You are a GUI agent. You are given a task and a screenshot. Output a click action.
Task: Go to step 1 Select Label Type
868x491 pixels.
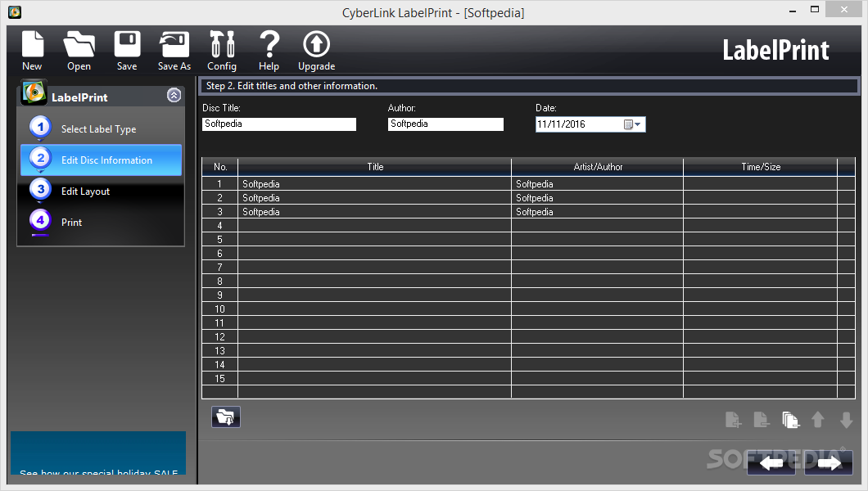tap(101, 128)
